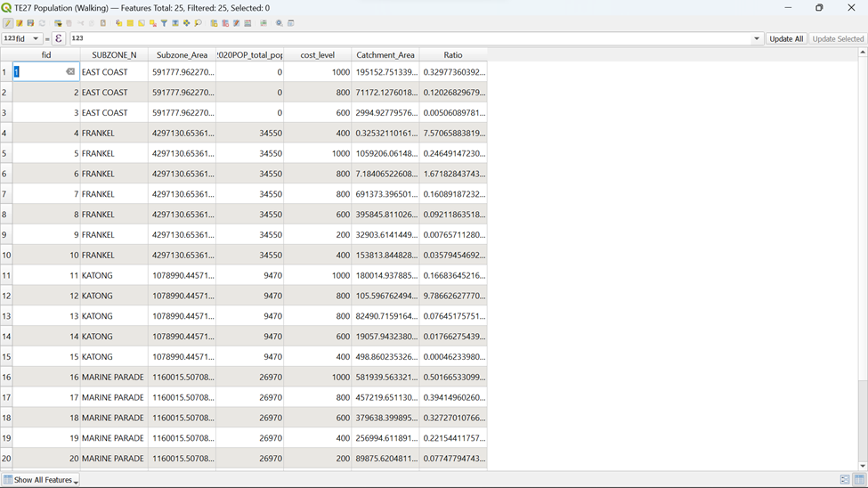Toggle multi edit mode

coord(19,23)
